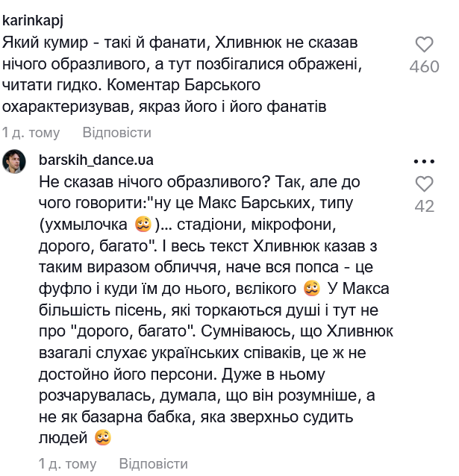Click the 460 likes count
Screen dimensions: 459x476
pos(424,67)
